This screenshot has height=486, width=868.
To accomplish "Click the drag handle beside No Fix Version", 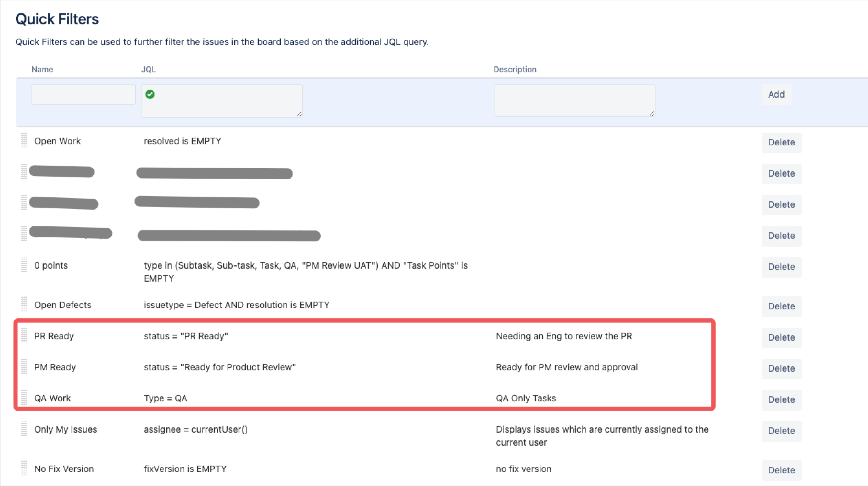I will pos(24,468).
